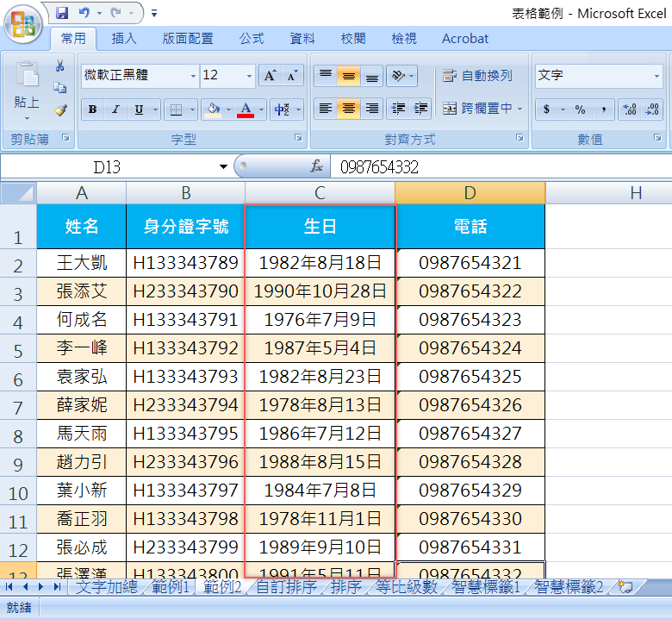Increase font size with the large A icon
The image size is (672, 619).
(270, 76)
